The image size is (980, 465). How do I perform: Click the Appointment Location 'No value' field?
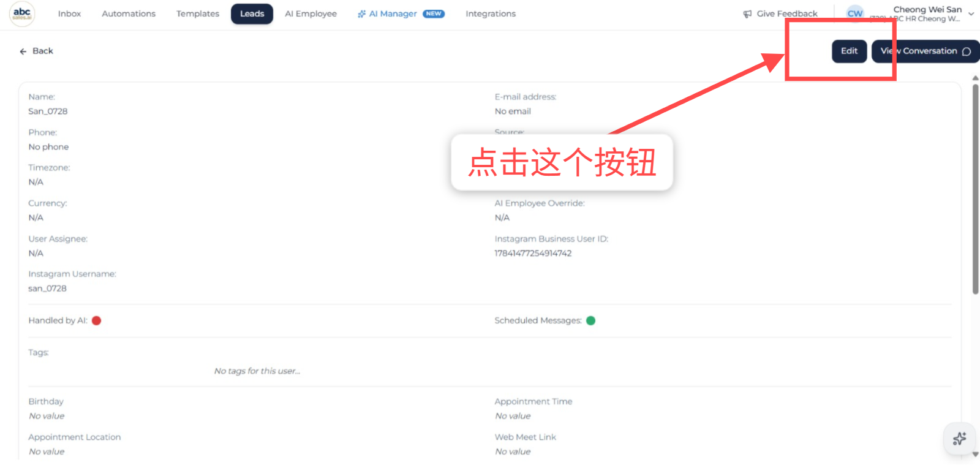coord(47,452)
